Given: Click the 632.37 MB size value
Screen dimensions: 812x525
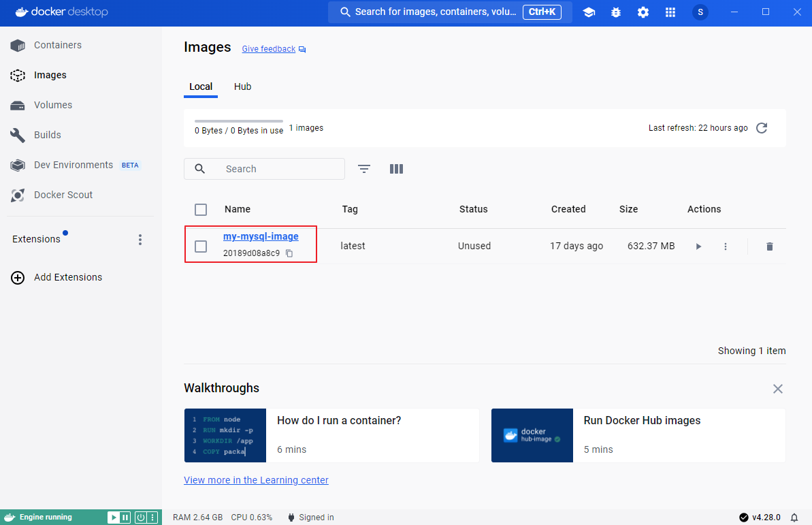Looking at the screenshot, I should point(651,246).
